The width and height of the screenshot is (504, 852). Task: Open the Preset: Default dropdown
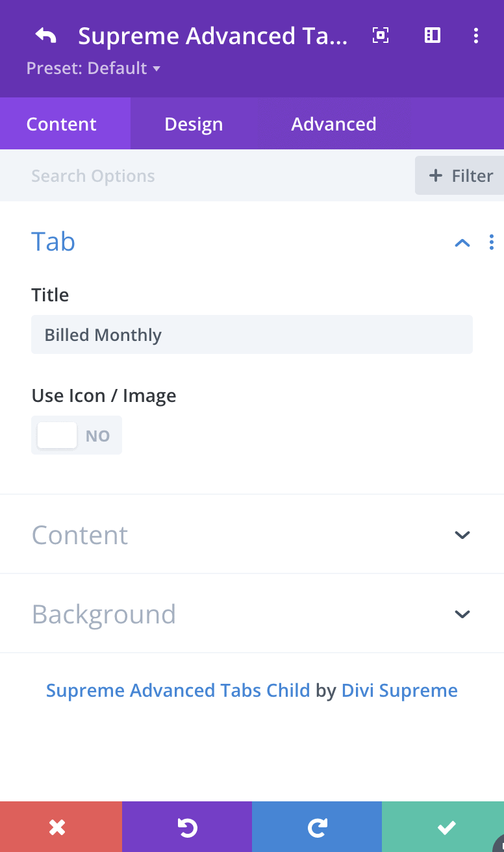(94, 68)
